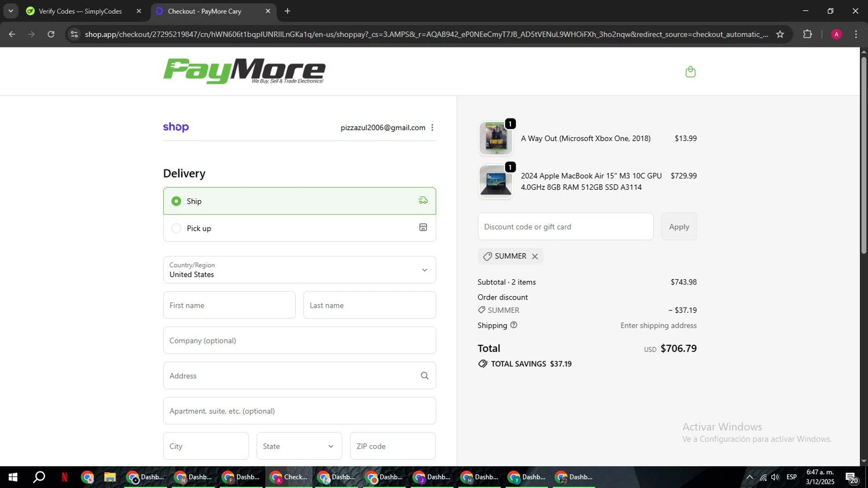Open the Chrome profile avatar
This screenshot has width=868, height=488.
pyautogui.click(x=836, y=34)
